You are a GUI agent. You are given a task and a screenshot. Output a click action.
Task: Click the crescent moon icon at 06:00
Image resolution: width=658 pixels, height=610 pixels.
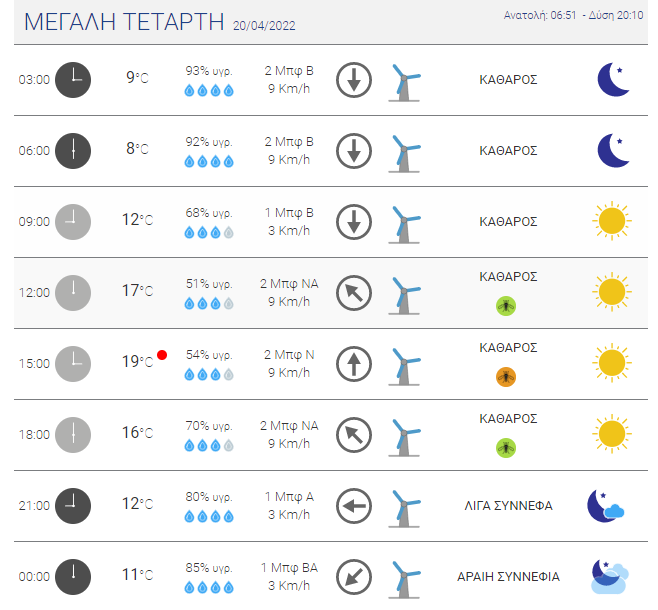pyautogui.click(x=613, y=151)
